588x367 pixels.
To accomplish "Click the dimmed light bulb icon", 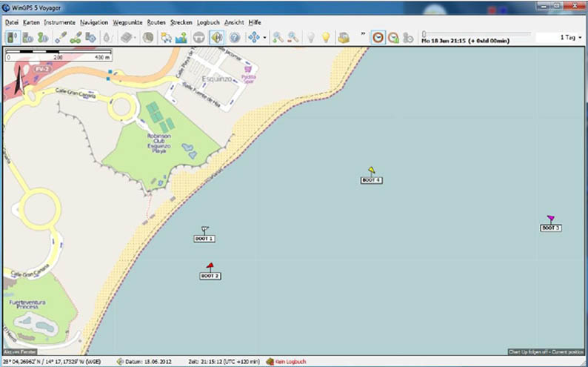I will pos(310,37).
